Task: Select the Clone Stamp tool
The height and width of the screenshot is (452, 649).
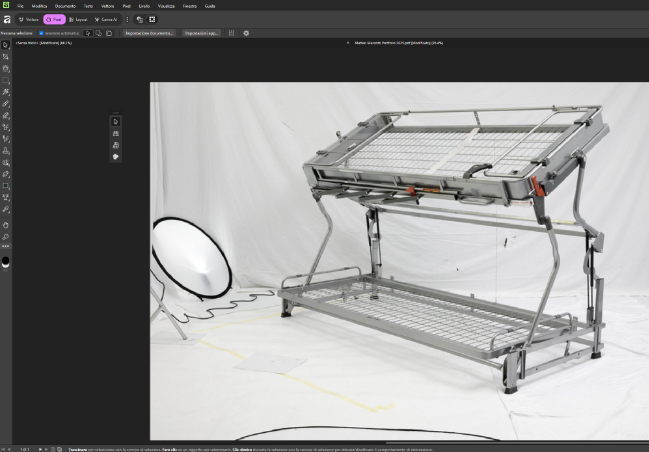Action: [5, 151]
